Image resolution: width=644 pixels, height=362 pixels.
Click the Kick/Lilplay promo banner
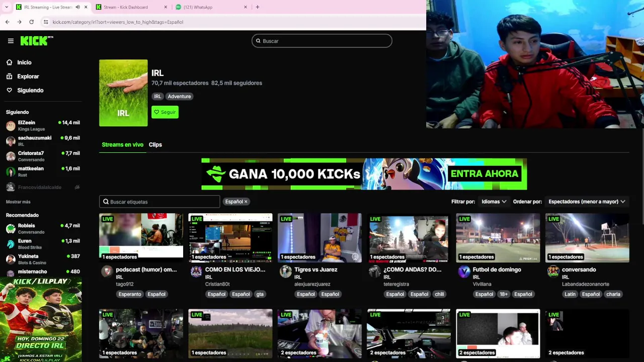pos(41,319)
